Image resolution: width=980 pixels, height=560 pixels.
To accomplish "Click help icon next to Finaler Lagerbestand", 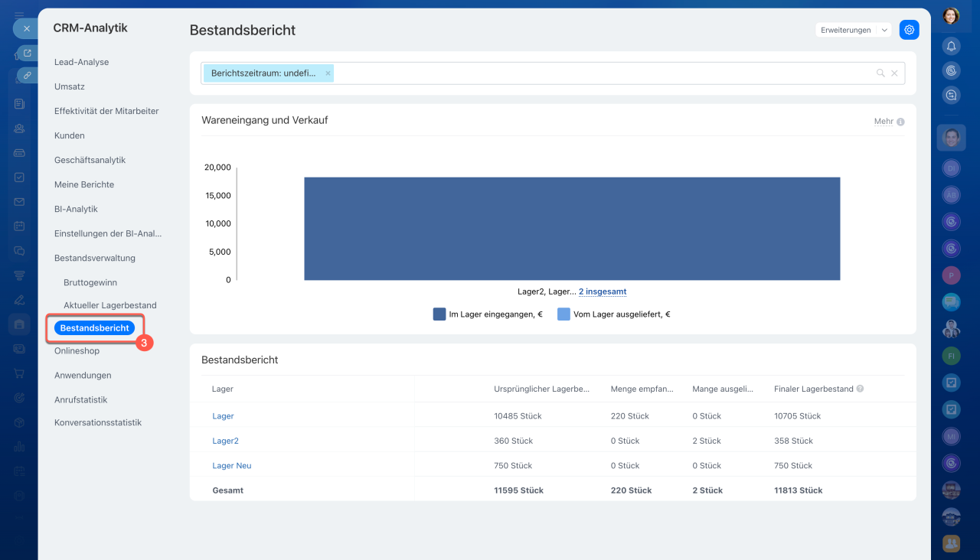I will tap(860, 389).
